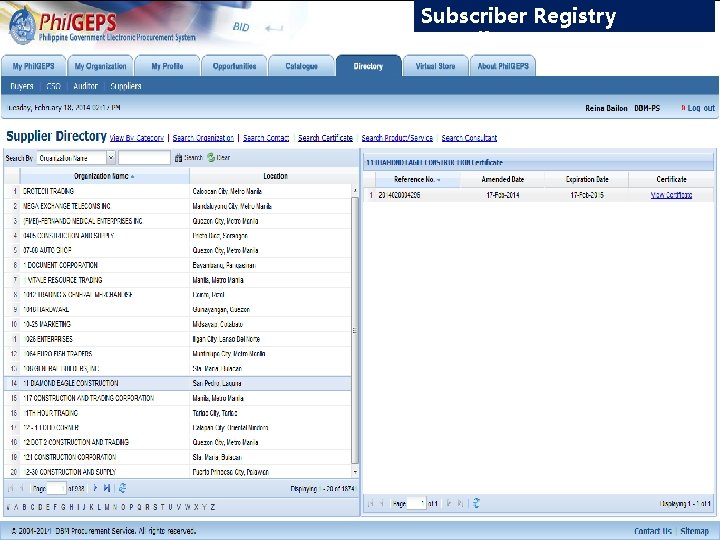Click the Amended Date column header
This screenshot has width=720, height=540.
pyautogui.click(x=503, y=180)
